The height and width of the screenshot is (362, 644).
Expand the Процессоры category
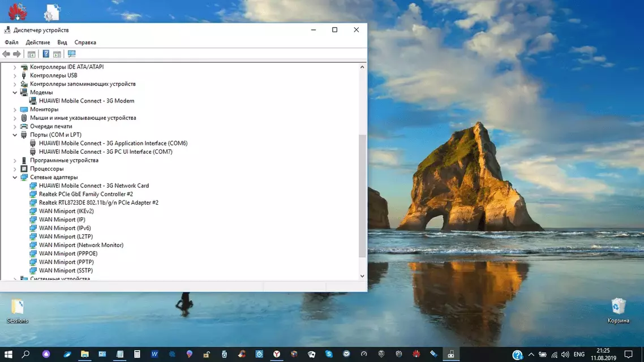(15, 169)
